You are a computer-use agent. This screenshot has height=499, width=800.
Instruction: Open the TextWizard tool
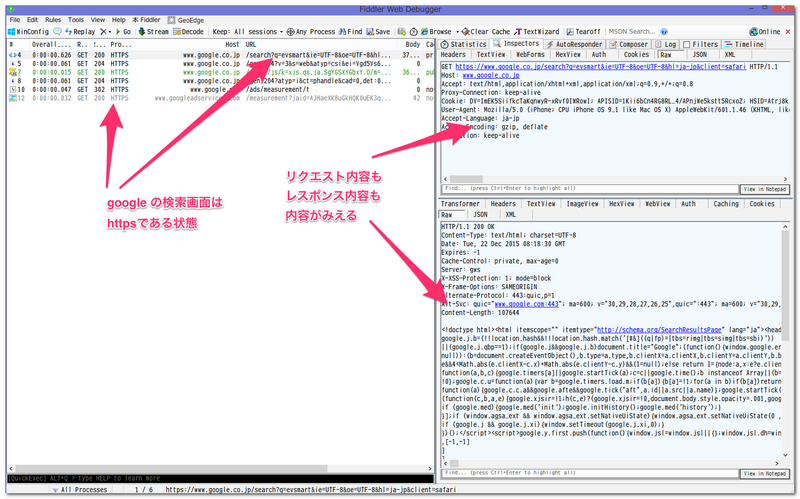pos(537,32)
